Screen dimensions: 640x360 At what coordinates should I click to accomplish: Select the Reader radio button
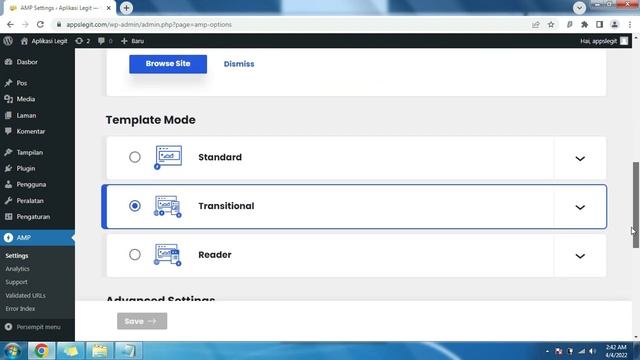pos(135,255)
